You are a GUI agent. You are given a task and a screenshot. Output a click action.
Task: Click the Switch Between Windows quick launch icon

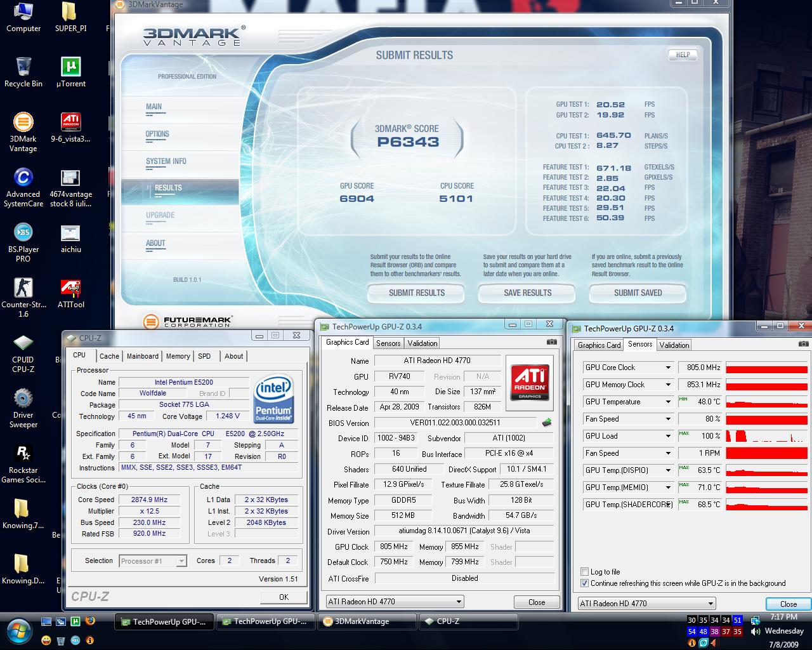61,621
